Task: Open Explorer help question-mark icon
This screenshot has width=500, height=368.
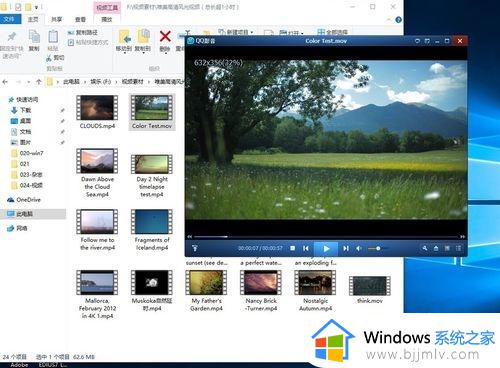Action: (x=398, y=20)
